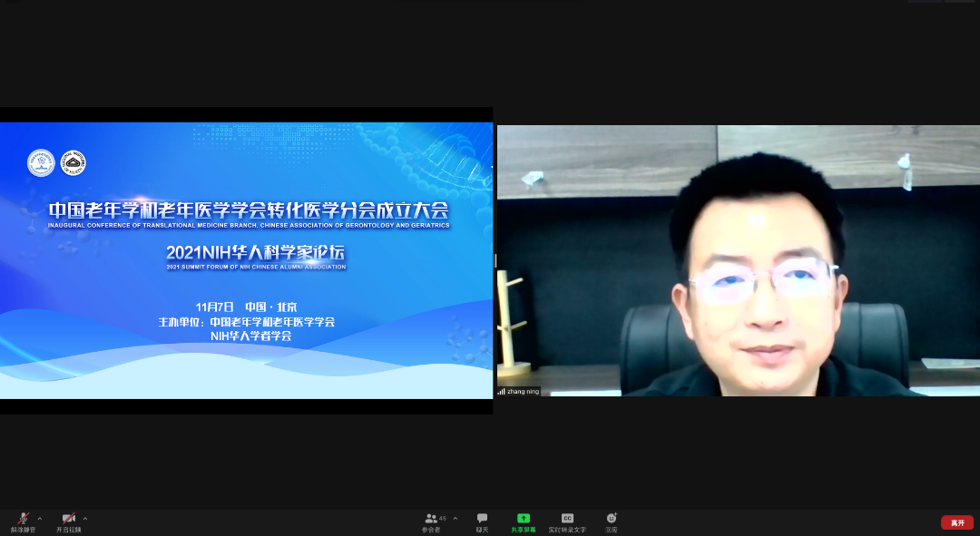The image size is (980, 536).
Task: Open the chat panel (聊天)
Action: [x=482, y=522]
